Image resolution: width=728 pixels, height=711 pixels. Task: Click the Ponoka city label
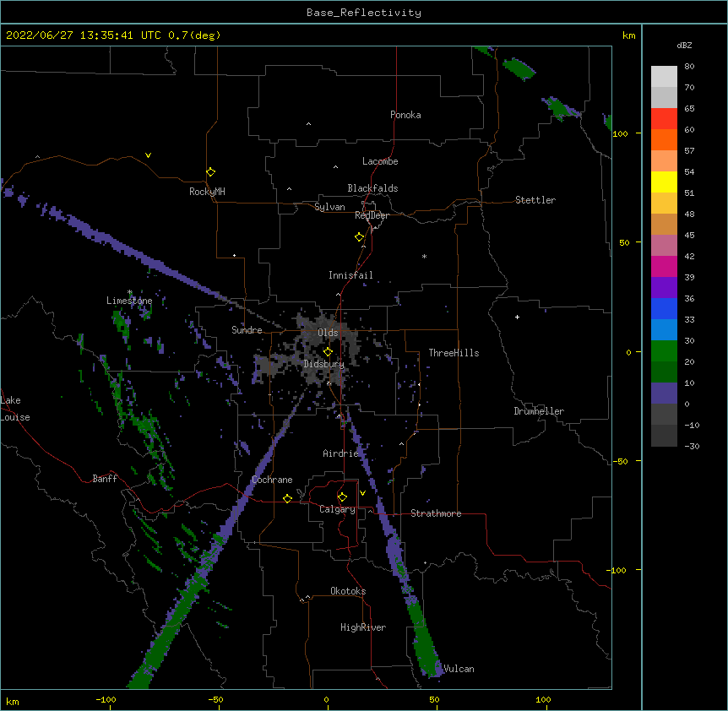pos(405,115)
